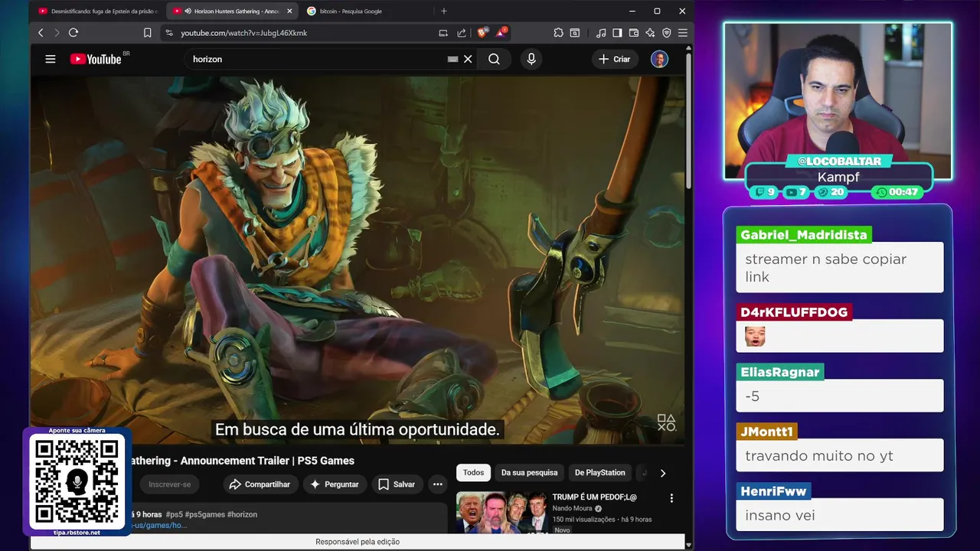Open Nando Moura channel link
Screen dimensions: 980x551
[x=572, y=508]
